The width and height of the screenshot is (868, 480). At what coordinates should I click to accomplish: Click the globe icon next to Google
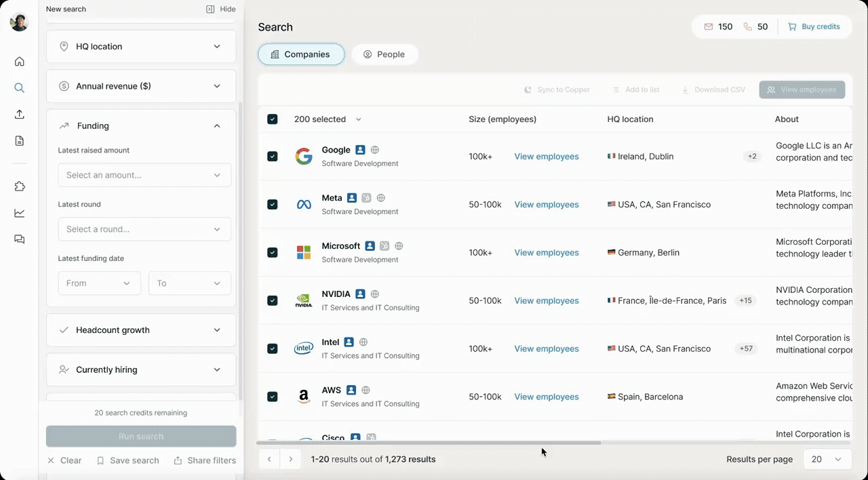[375, 150]
